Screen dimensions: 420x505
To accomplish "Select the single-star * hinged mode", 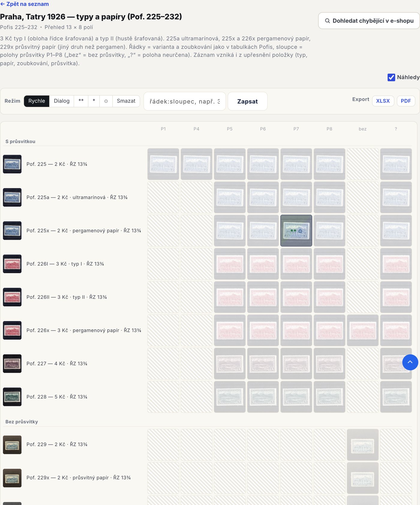I will (x=94, y=101).
